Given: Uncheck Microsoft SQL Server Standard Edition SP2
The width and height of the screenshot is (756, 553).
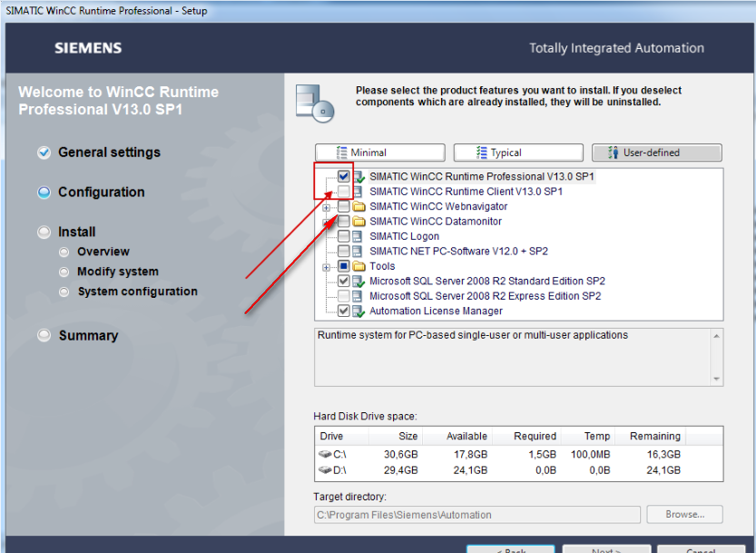Looking at the screenshot, I should point(343,281).
